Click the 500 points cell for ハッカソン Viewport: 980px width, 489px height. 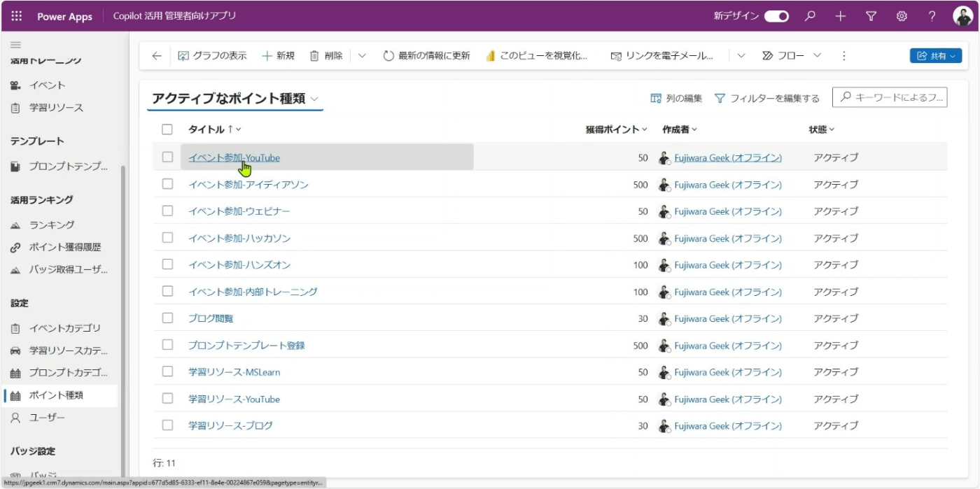(640, 239)
